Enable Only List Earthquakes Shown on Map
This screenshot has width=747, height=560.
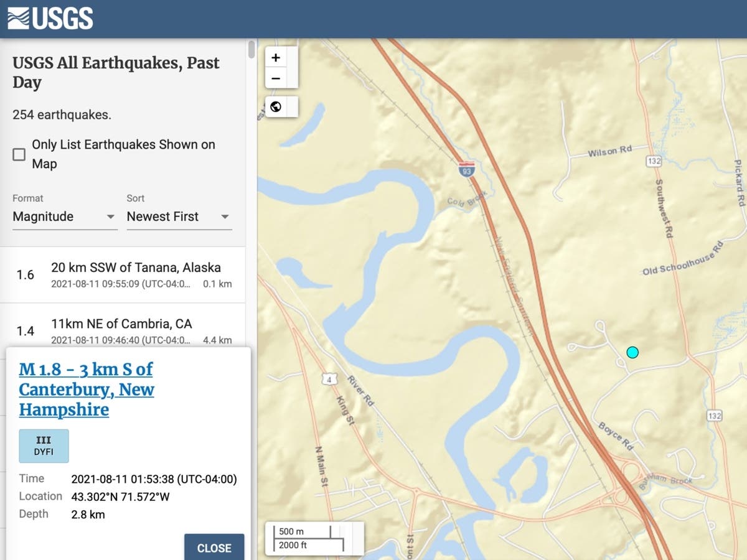pos(19,154)
